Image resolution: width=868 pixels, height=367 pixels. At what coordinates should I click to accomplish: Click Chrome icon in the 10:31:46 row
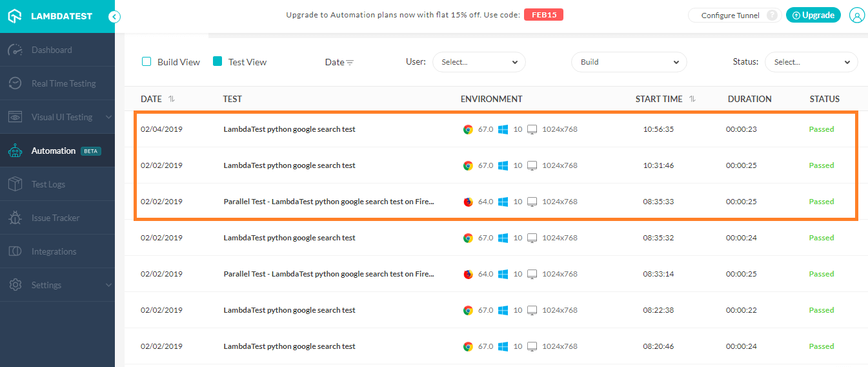(x=468, y=165)
